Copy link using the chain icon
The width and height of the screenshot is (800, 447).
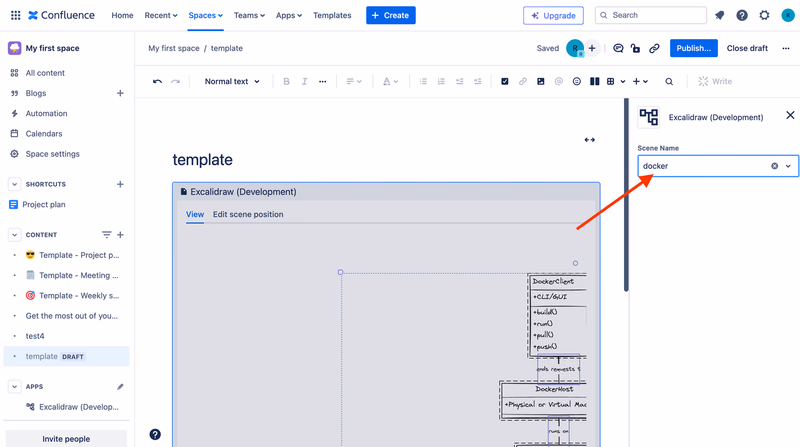pyautogui.click(x=654, y=48)
